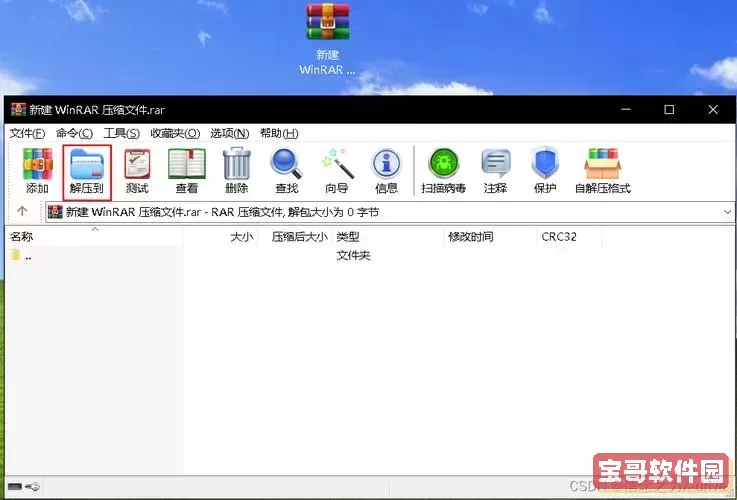
Task: Minimize the WinRAR window
Action: pos(626,109)
